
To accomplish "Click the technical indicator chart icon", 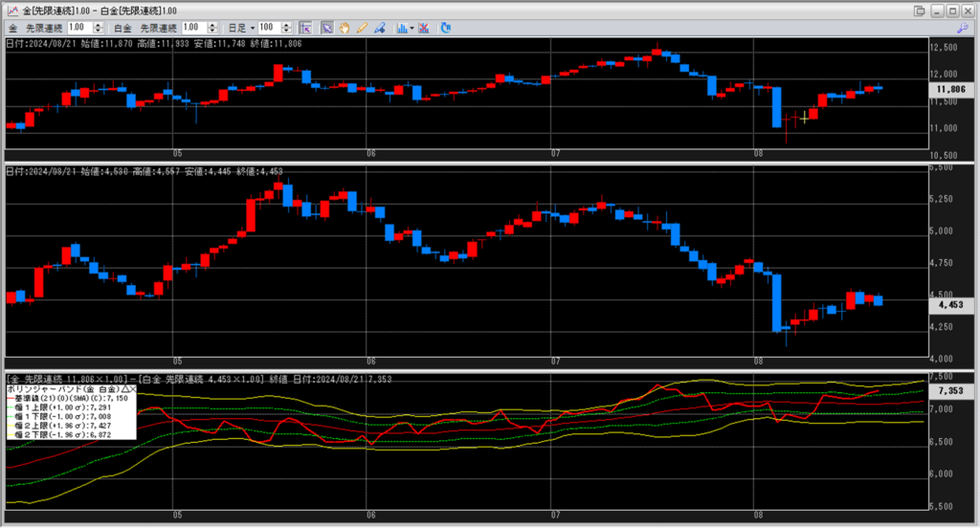I will [402, 28].
